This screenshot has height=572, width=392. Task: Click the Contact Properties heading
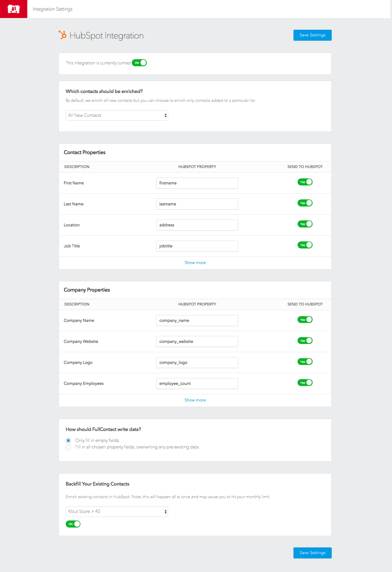[x=85, y=153]
